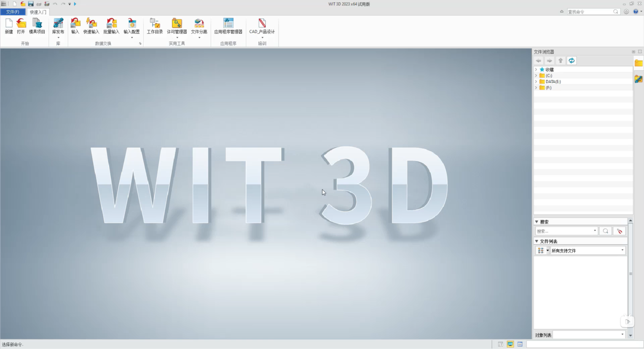
Task: Collapse the 搜索 search section
Action: [x=536, y=222]
